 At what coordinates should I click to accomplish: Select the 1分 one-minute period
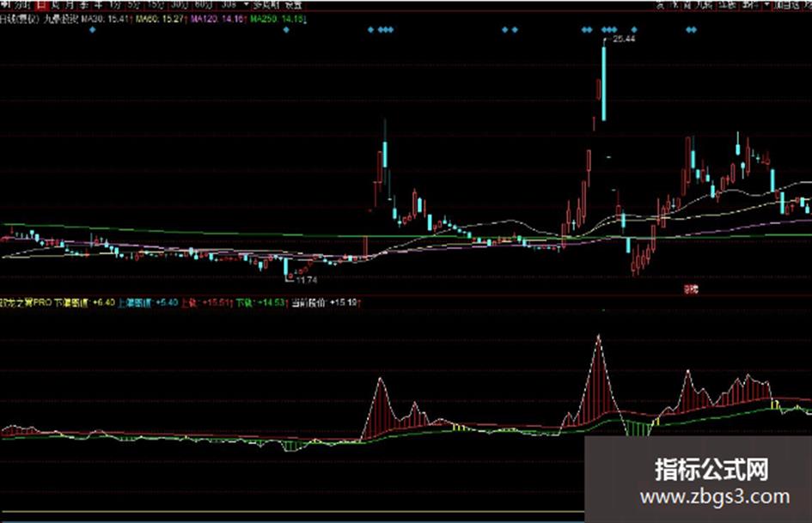click(x=115, y=5)
